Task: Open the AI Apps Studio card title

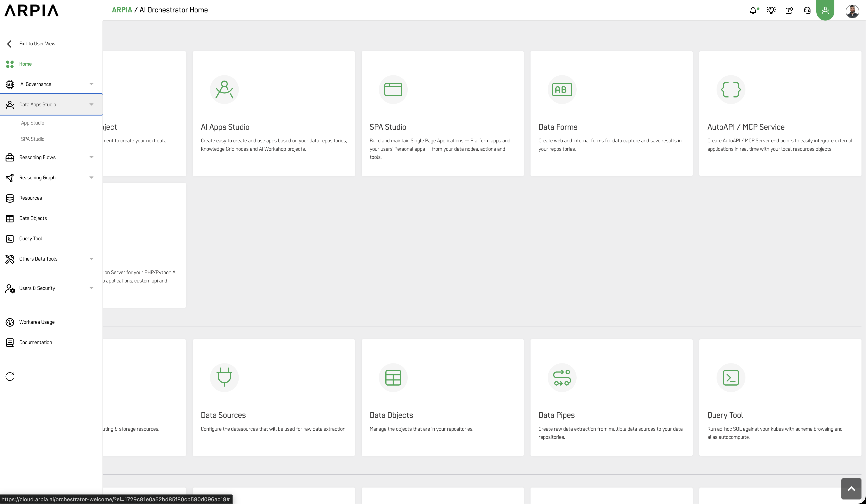Action: (x=225, y=127)
